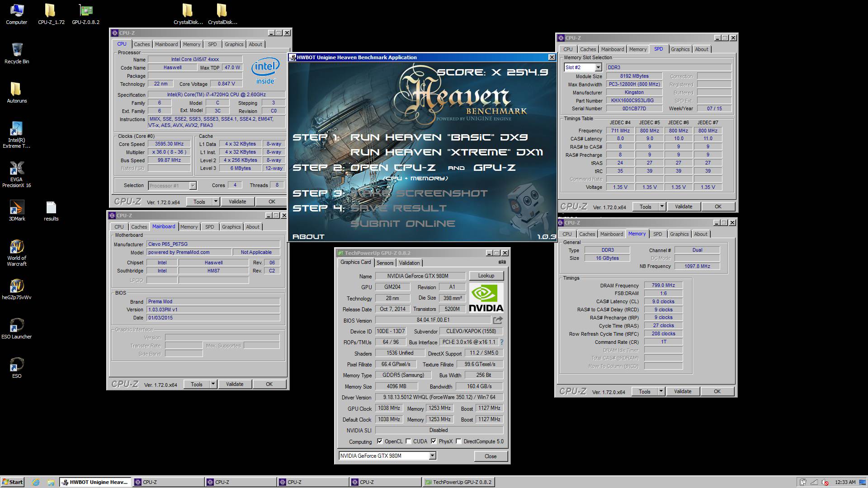868x488 pixels.
Task: Expand Tools arrow in CPU window
Action: click(216, 202)
